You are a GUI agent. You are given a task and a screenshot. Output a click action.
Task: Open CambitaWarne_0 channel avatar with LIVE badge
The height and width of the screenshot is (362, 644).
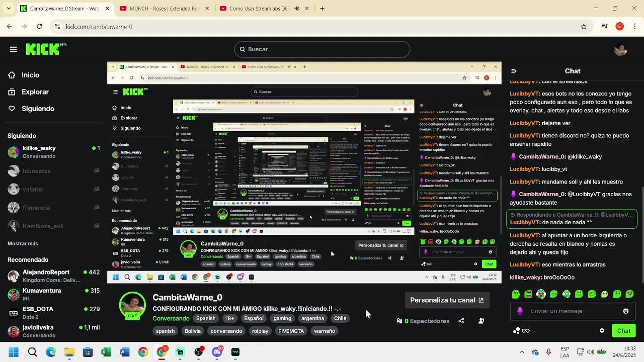pos(132,306)
